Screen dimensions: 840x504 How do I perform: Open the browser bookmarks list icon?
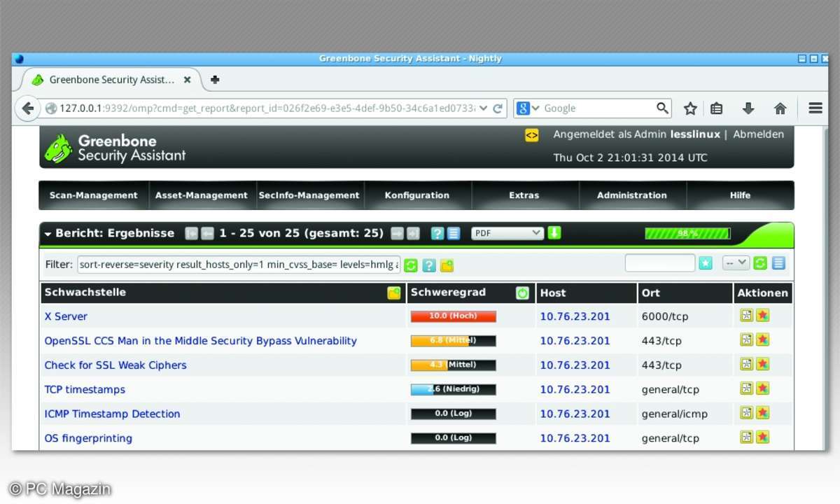[x=716, y=108]
